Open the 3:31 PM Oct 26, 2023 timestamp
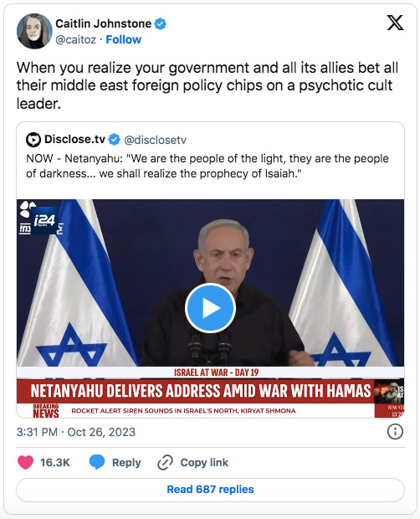The height and width of the screenshot is (519, 420). point(76,432)
